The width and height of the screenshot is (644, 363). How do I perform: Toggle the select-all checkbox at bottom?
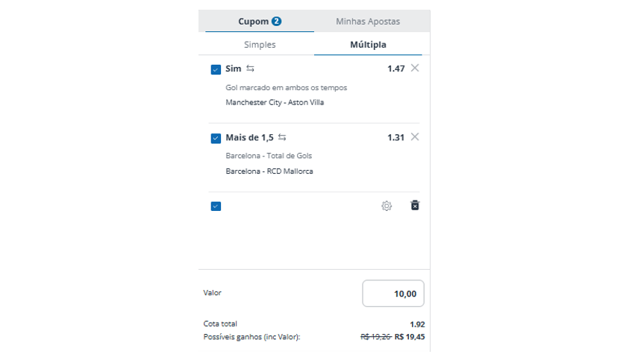point(216,206)
